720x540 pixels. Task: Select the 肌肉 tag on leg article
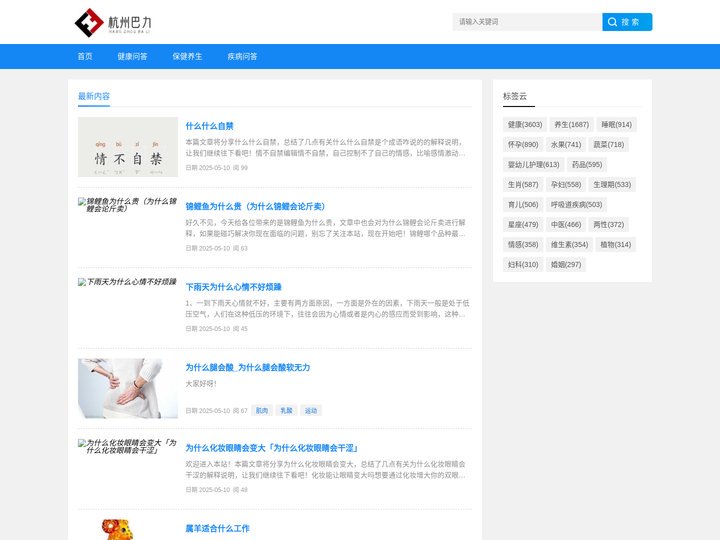(x=262, y=411)
